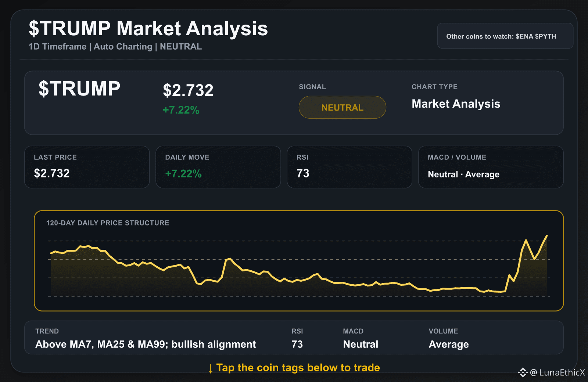Click the RSI value 73 in bottom row
This screenshot has height=382, width=588.
click(297, 344)
